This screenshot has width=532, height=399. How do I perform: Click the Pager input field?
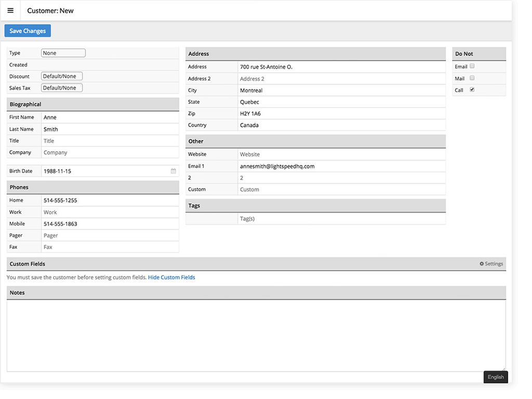pos(110,235)
